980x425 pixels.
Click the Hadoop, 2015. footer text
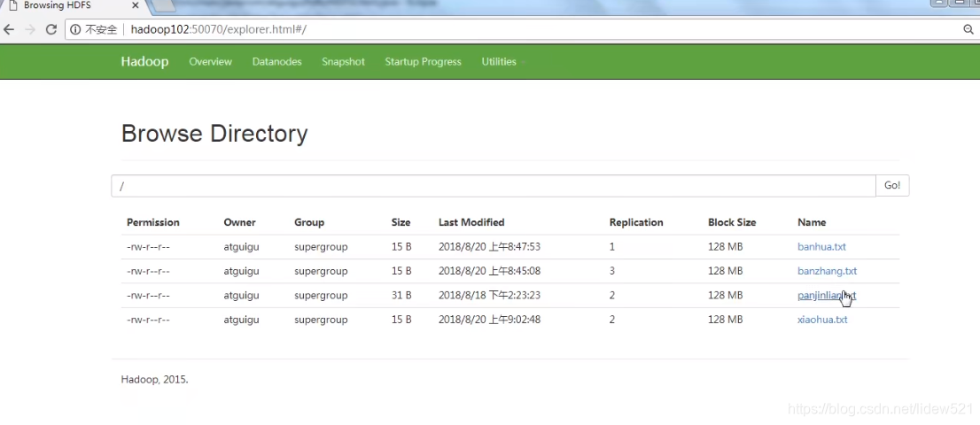pos(154,379)
